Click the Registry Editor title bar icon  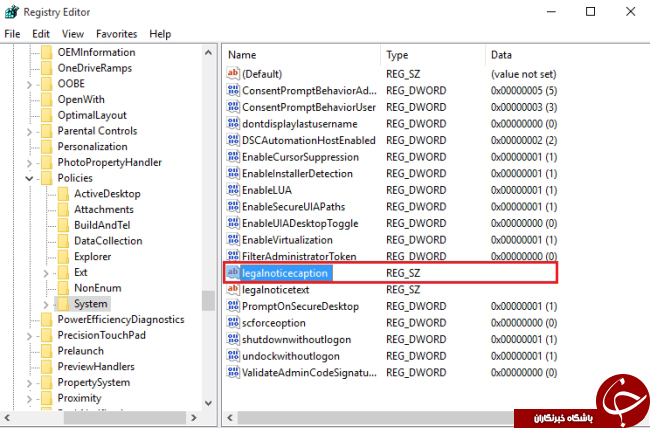pyautogui.click(x=12, y=12)
